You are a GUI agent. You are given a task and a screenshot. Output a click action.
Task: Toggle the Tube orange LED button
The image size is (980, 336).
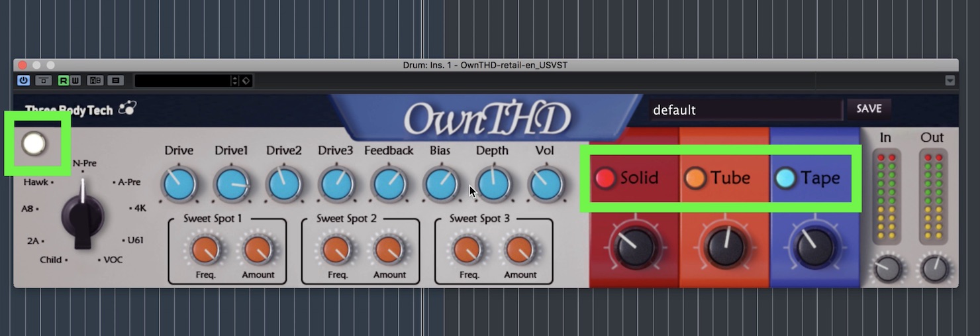695,178
